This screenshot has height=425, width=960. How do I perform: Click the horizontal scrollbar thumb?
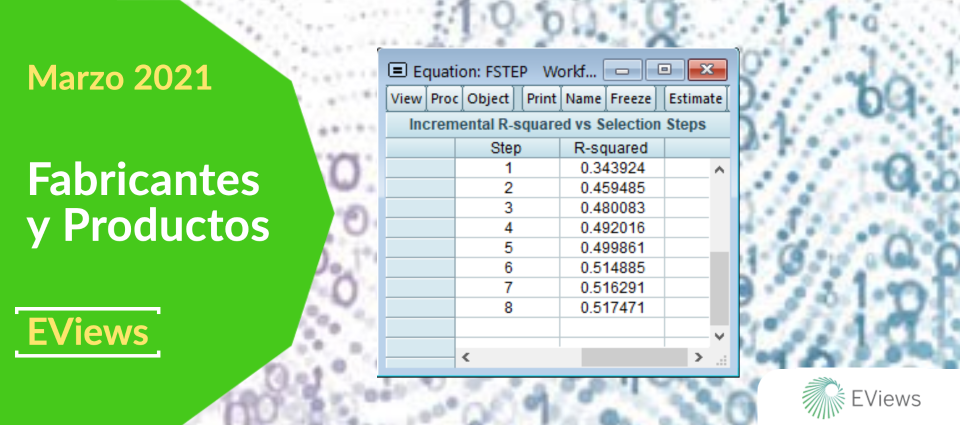click(x=634, y=357)
